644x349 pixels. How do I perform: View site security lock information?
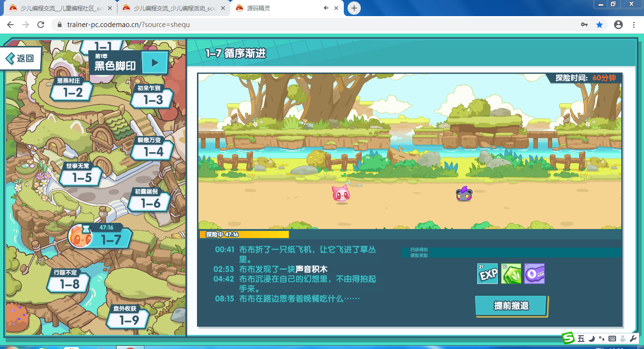click(x=60, y=25)
